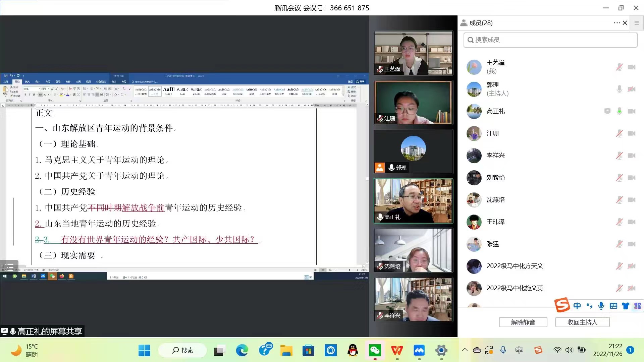
Task: Click the Sogou input method S logo
Action: (562, 305)
